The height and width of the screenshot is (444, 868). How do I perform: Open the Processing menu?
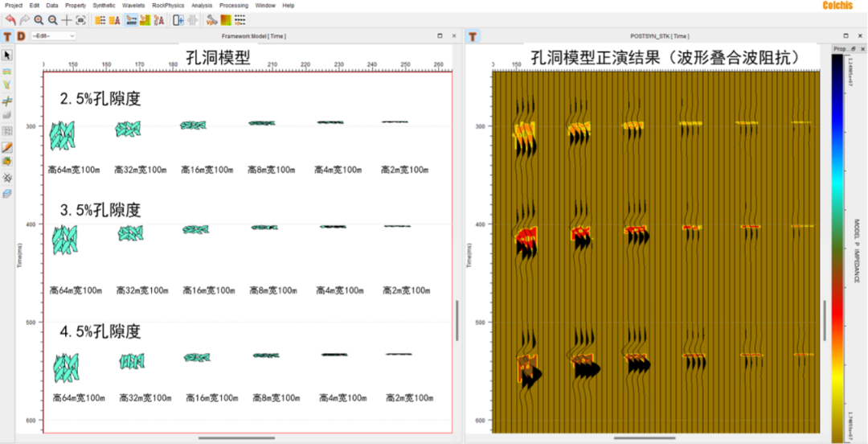234,5
